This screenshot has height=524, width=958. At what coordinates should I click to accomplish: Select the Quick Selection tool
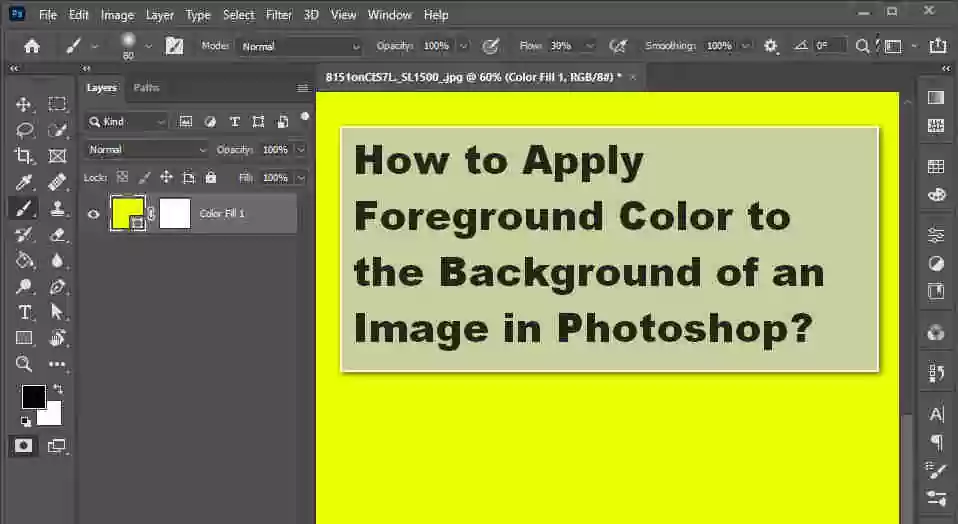pyautogui.click(x=57, y=130)
